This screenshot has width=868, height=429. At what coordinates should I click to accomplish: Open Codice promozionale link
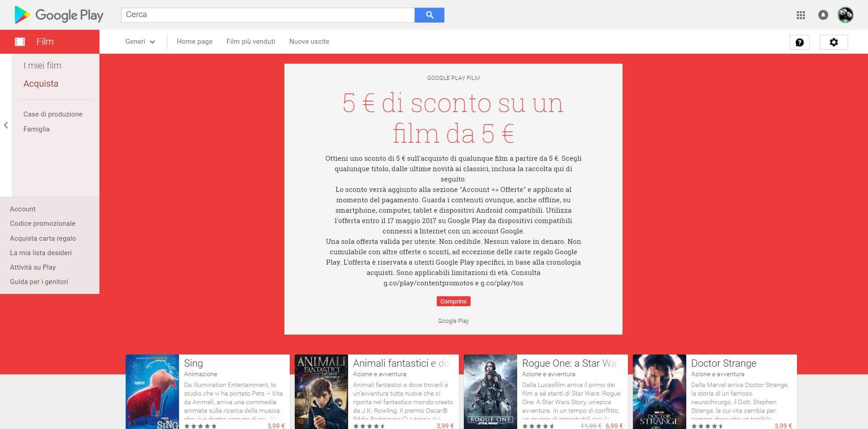[x=42, y=224]
